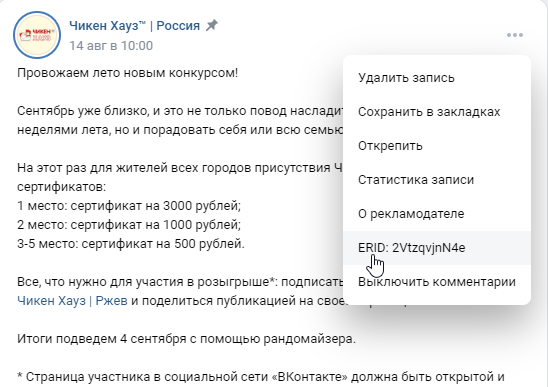Choose О рекламодателе menu entry
This screenshot has height=387, width=548.
click(x=437, y=214)
